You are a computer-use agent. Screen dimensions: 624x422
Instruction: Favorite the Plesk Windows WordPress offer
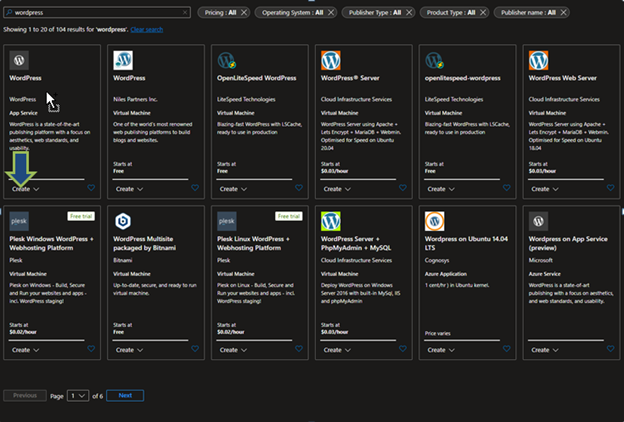(x=91, y=348)
